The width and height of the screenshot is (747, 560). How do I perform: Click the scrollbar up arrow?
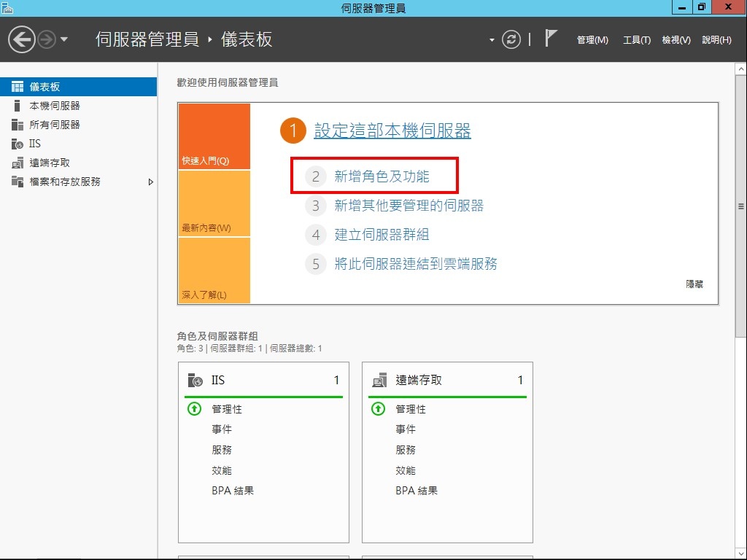(x=741, y=69)
